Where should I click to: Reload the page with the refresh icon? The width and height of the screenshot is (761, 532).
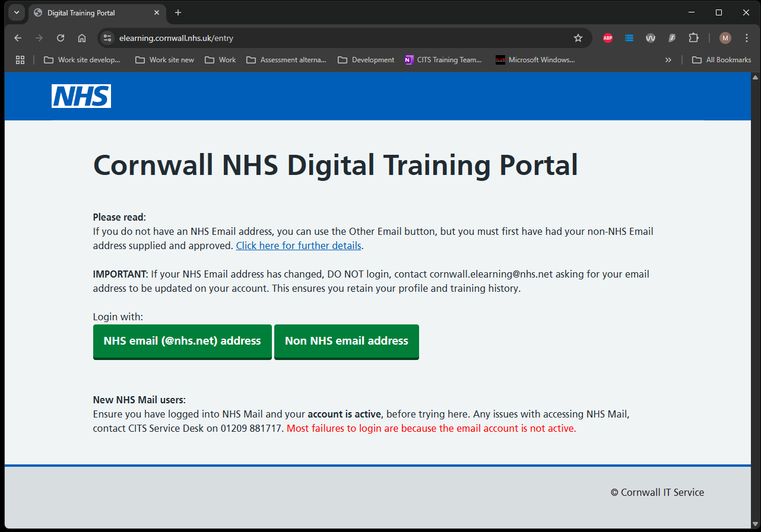60,37
